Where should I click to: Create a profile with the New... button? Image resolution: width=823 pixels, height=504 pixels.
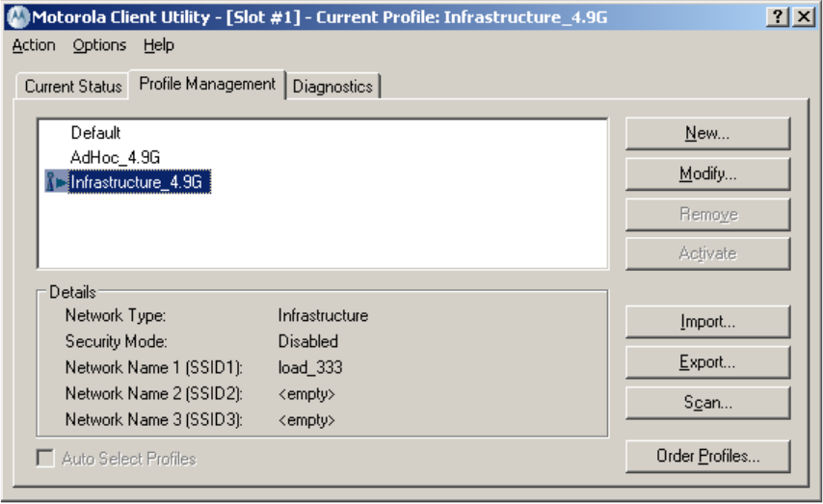(x=707, y=133)
